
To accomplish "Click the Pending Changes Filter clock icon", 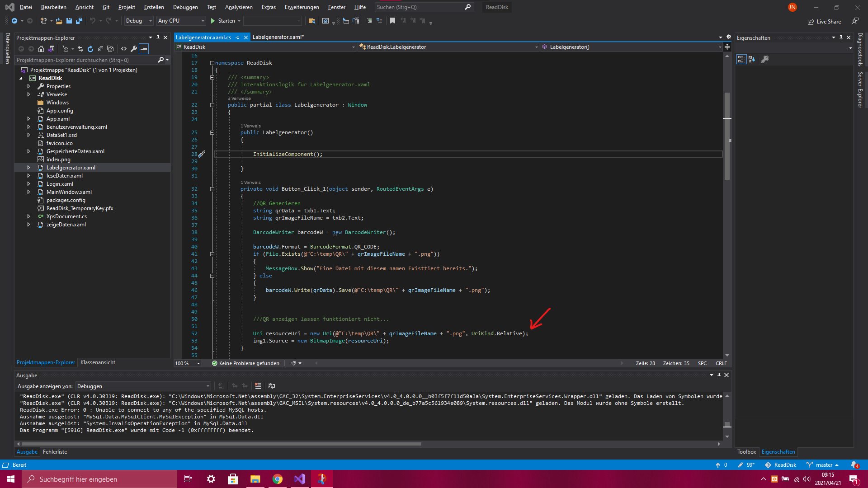I will pyautogui.click(x=66, y=49).
